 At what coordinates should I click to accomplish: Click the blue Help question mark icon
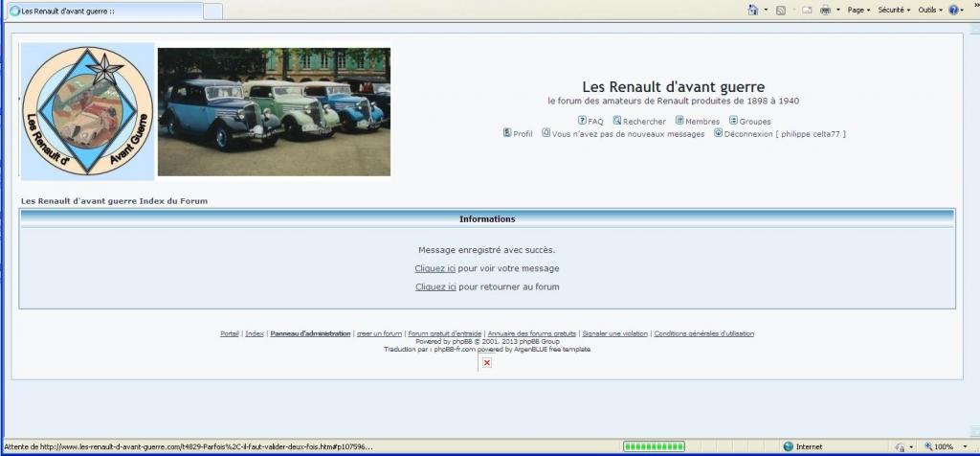point(954,10)
